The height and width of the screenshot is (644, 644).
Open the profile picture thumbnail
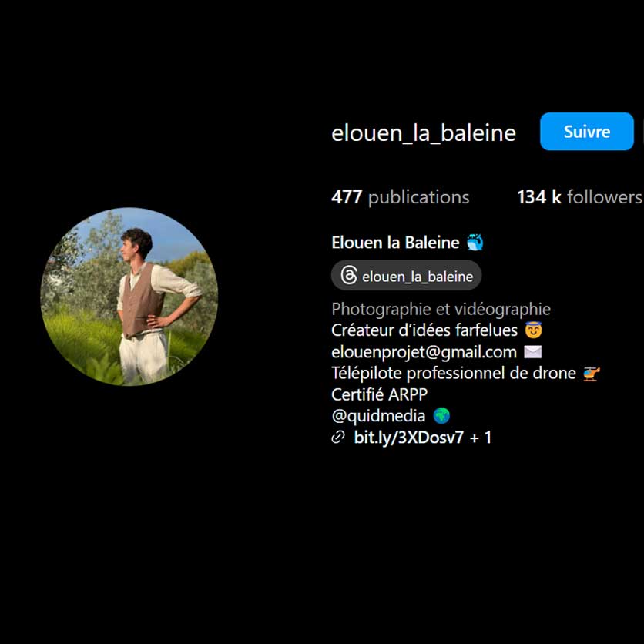[129, 297]
